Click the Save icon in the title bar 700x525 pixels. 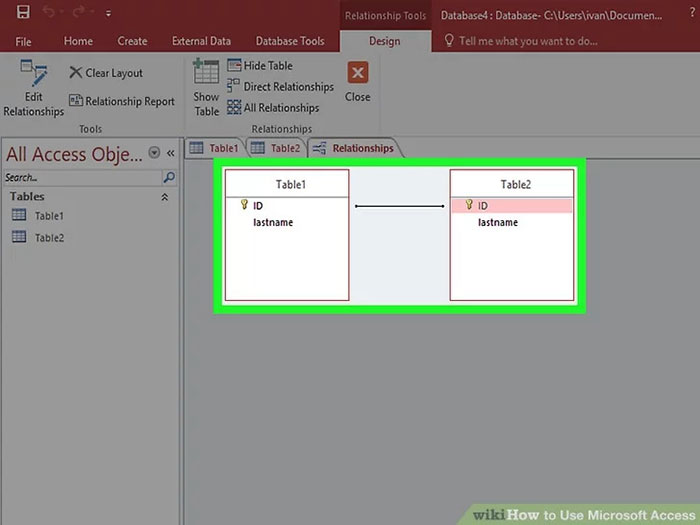pos(23,13)
